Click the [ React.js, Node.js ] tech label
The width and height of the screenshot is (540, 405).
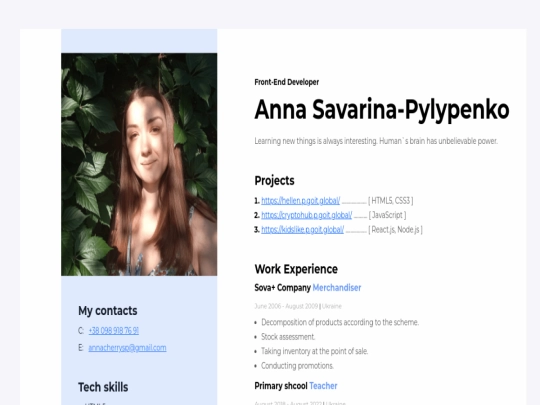[x=395, y=230]
